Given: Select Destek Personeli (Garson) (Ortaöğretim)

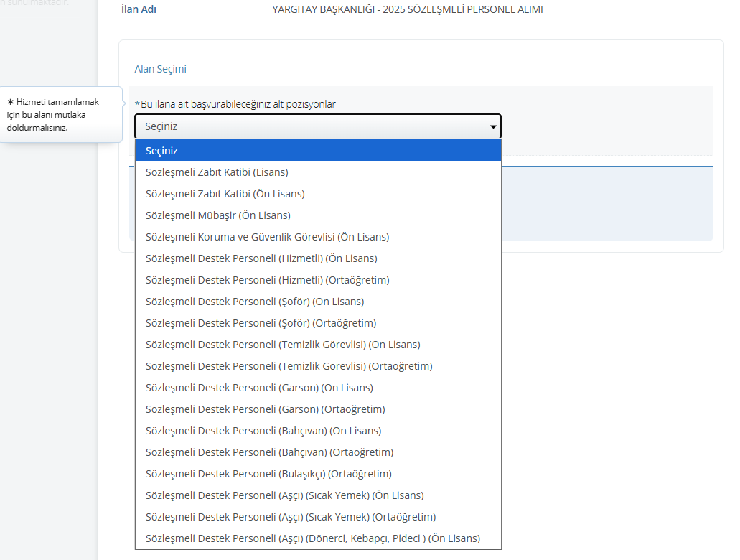Looking at the screenshot, I should point(318,409).
